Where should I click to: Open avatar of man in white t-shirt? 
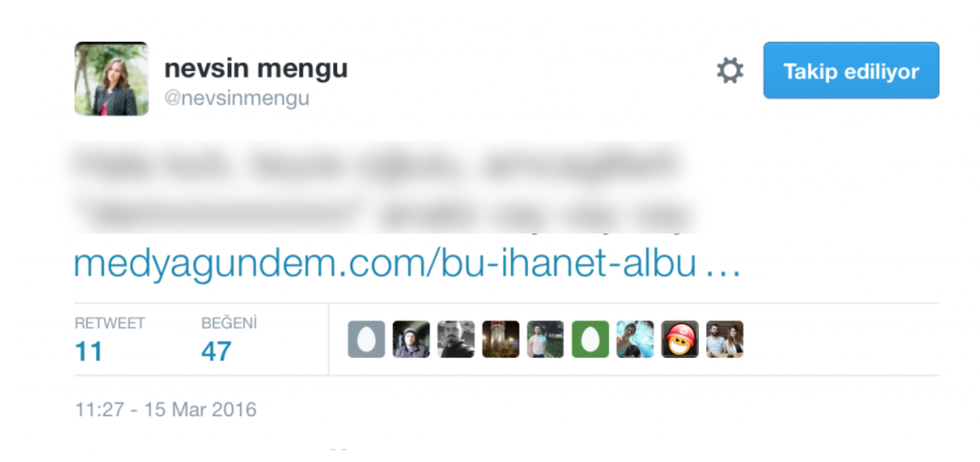point(545,339)
